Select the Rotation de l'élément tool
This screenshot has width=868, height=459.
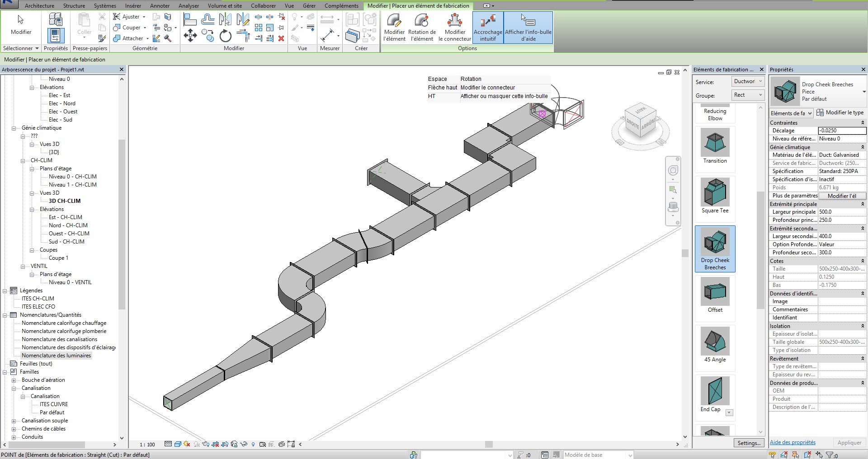tap(422, 27)
